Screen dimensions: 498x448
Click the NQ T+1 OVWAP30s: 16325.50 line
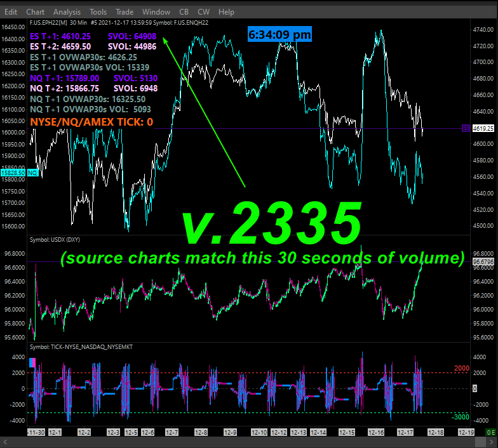coord(88,99)
